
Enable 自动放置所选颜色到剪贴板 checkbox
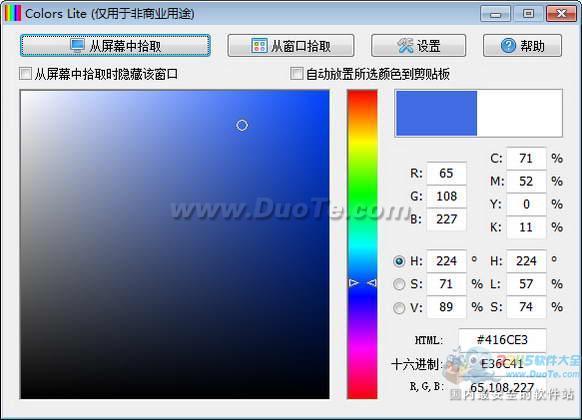[296, 73]
